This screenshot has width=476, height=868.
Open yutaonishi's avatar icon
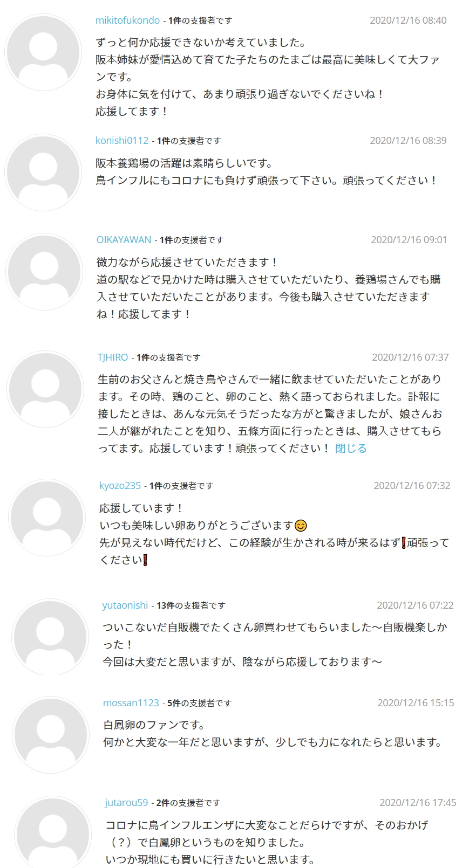[50, 637]
